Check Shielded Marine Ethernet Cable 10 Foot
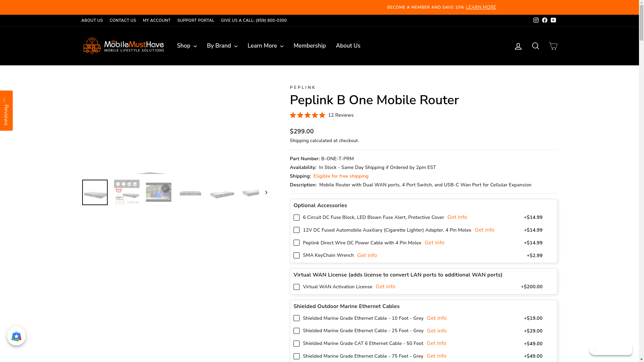 [x=297, y=318]
